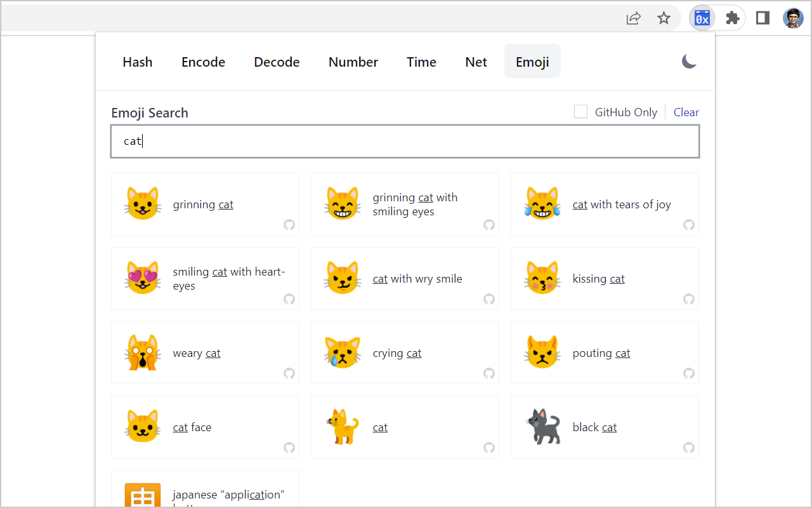Open the browser extensions puzzle icon
Viewport: 812px width, 508px height.
pos(732,18)
